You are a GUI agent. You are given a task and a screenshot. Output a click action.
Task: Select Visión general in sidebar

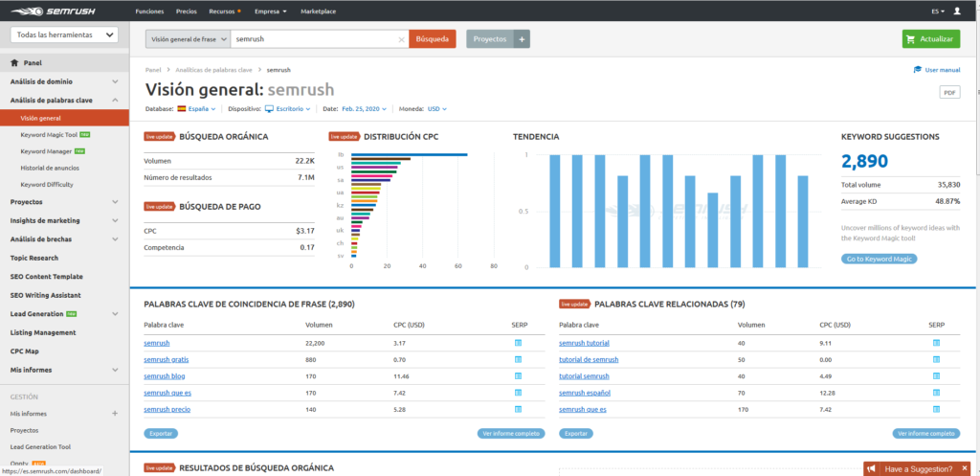pyautogui.click(x=64, y=118)
